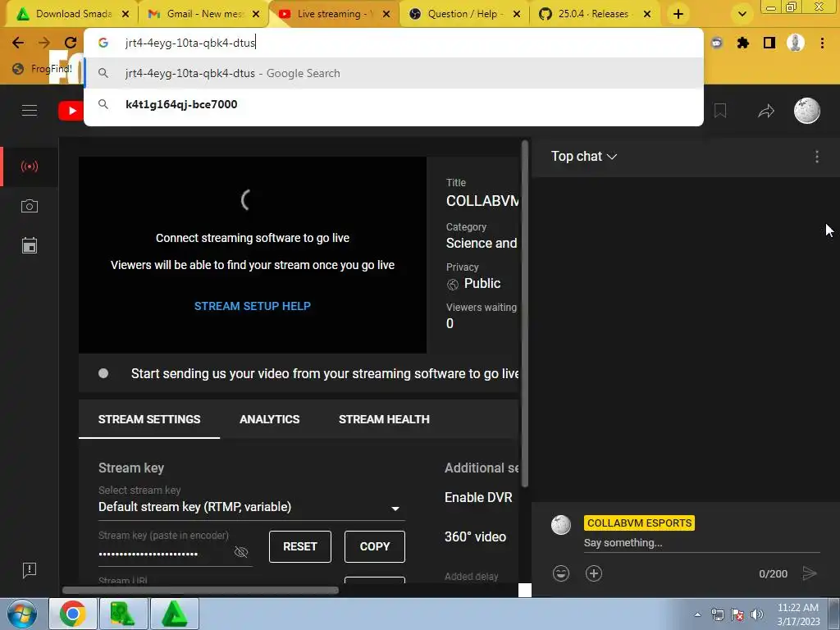The height and width of the screenshot is (630, 840).
Task: Open the Send feedback sidebar icon
Action: pyautogui.click(x=30, y=570)
